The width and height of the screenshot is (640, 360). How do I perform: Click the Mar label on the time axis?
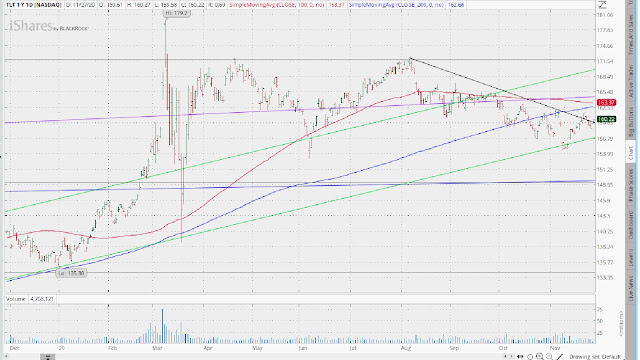[x=157, y=348]
